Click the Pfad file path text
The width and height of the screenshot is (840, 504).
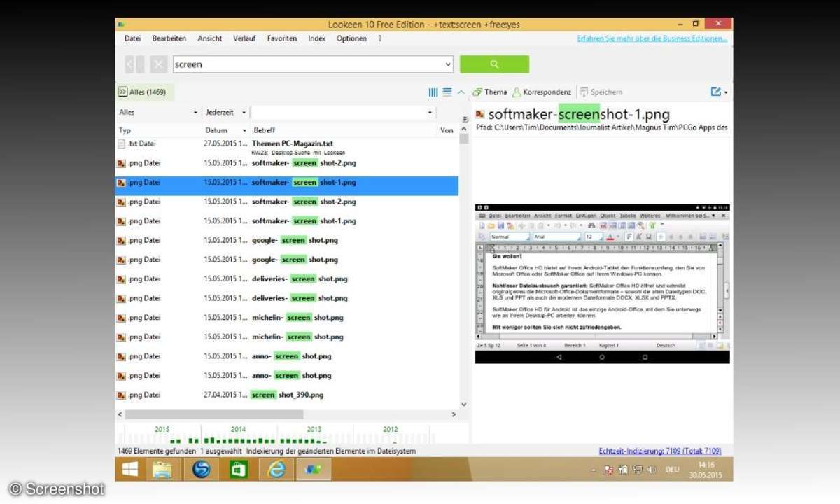click(x=601, y=127)
